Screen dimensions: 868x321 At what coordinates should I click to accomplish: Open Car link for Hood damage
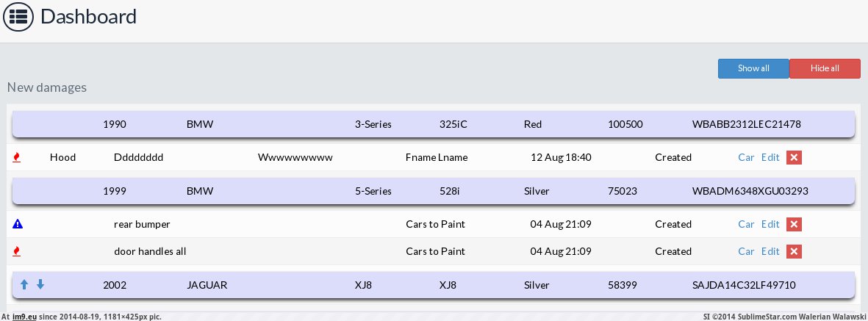746,157
